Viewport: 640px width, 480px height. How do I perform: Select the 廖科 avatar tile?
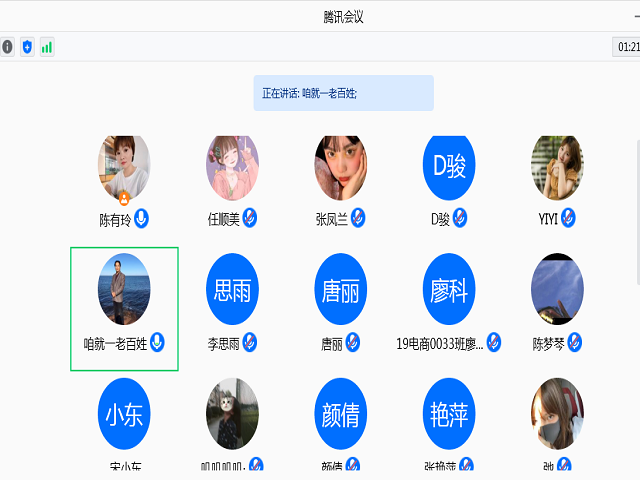point(449,290)
